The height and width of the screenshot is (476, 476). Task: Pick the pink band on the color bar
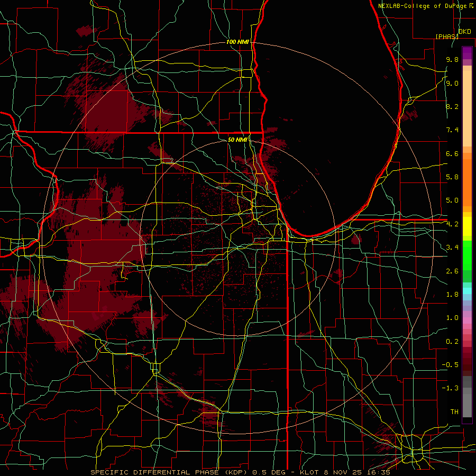467,321
